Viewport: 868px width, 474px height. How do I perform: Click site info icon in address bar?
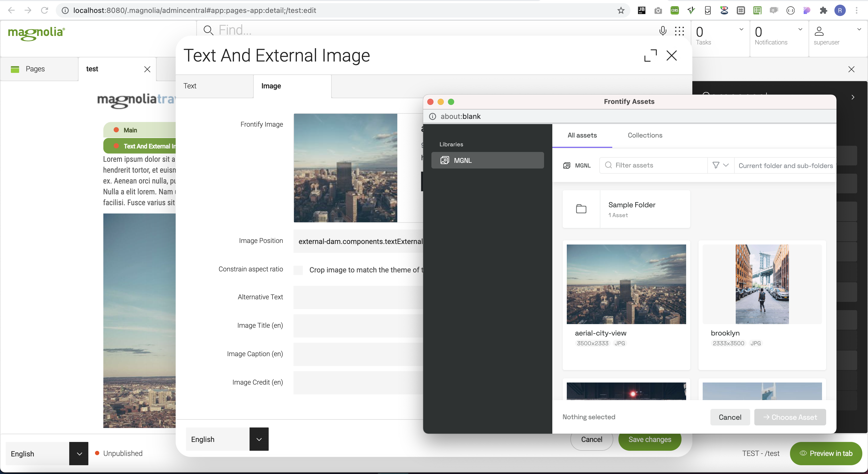(65, 10)
